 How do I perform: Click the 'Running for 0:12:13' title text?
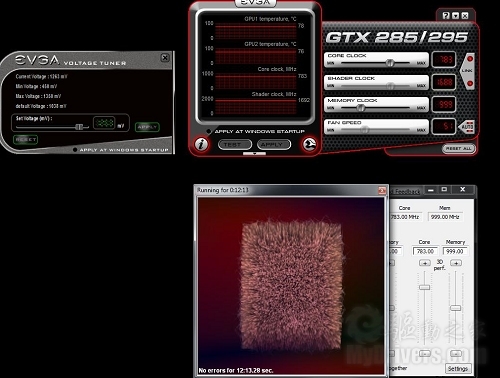223,190
